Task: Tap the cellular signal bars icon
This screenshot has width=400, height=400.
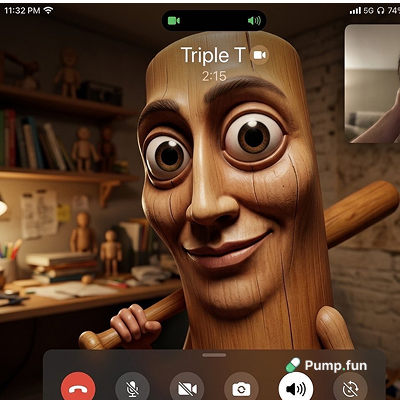Action: tap(355, 11)
